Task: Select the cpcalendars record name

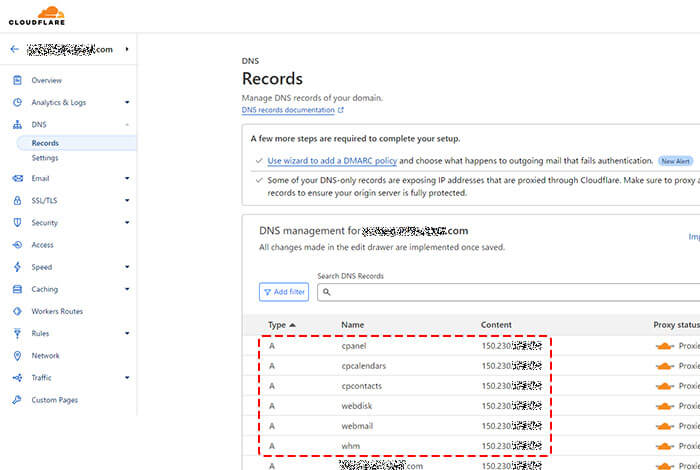Action: click(x=363, y=366)
